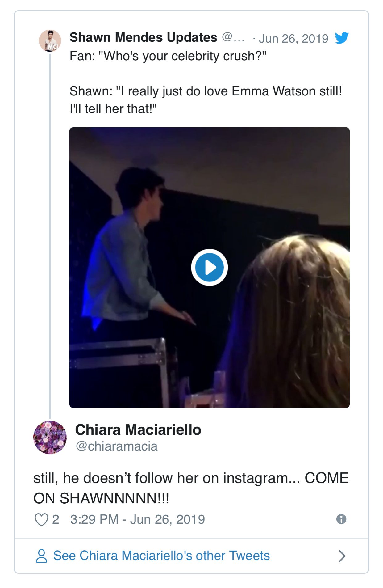Like the tweet with the heart icon
383x588 pixels.
41,519
